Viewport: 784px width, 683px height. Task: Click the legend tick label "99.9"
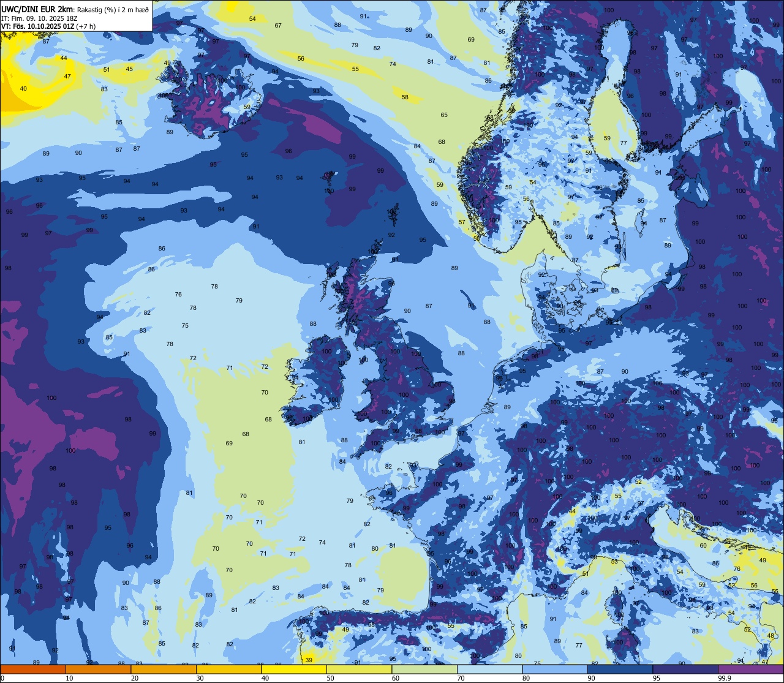[725, 678]
